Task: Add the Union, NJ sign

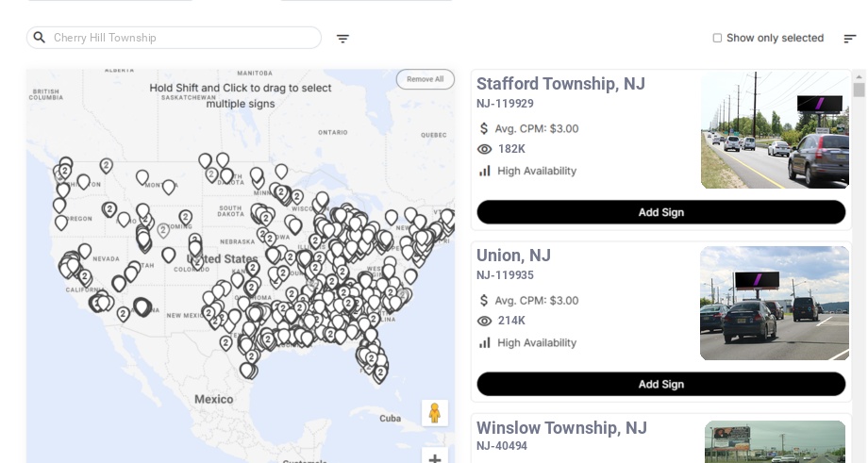Action: [x=660, y=384]
